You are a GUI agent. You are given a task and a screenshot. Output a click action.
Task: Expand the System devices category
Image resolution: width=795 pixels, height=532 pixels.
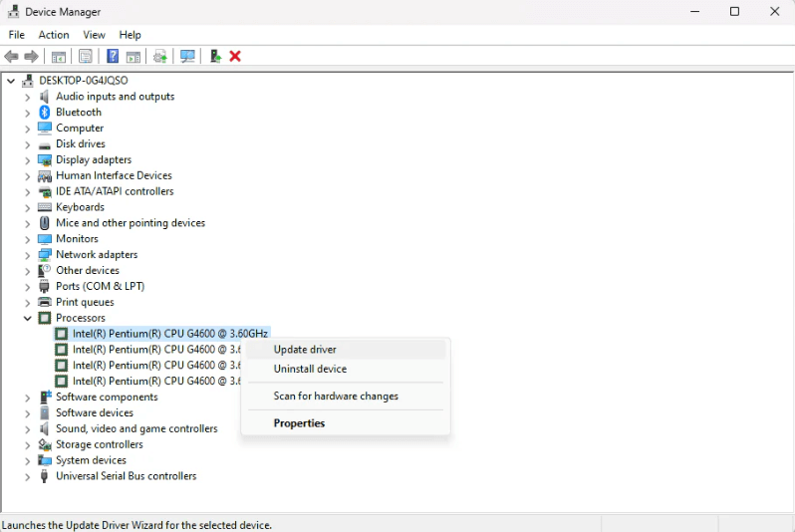(x=27, y=460)
